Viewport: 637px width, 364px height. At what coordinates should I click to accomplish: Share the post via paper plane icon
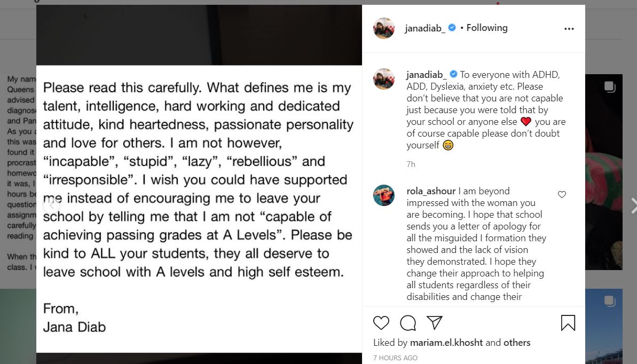(x=435, y=323)
